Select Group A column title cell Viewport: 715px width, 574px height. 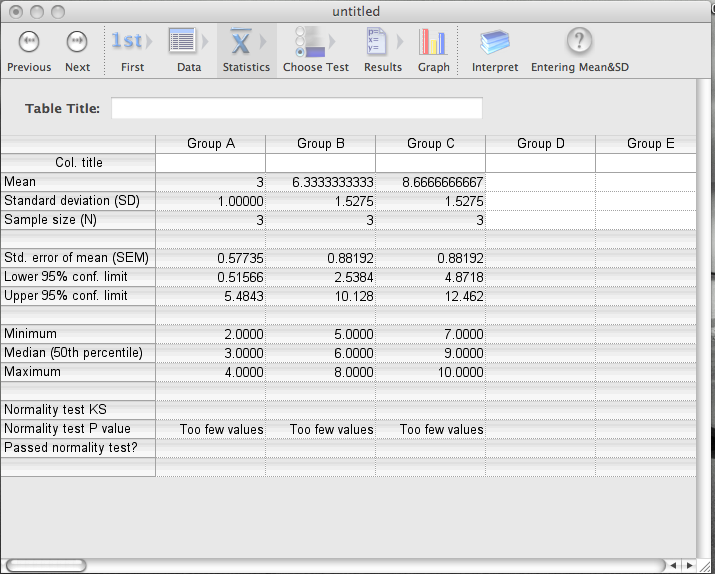point(211,162)
